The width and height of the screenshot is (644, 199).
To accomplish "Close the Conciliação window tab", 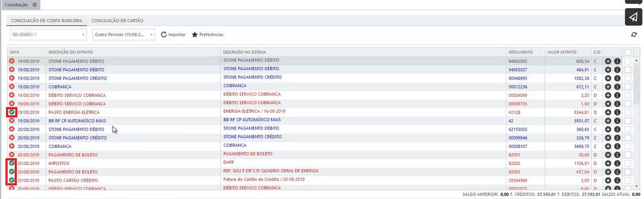I will [34, 4].
